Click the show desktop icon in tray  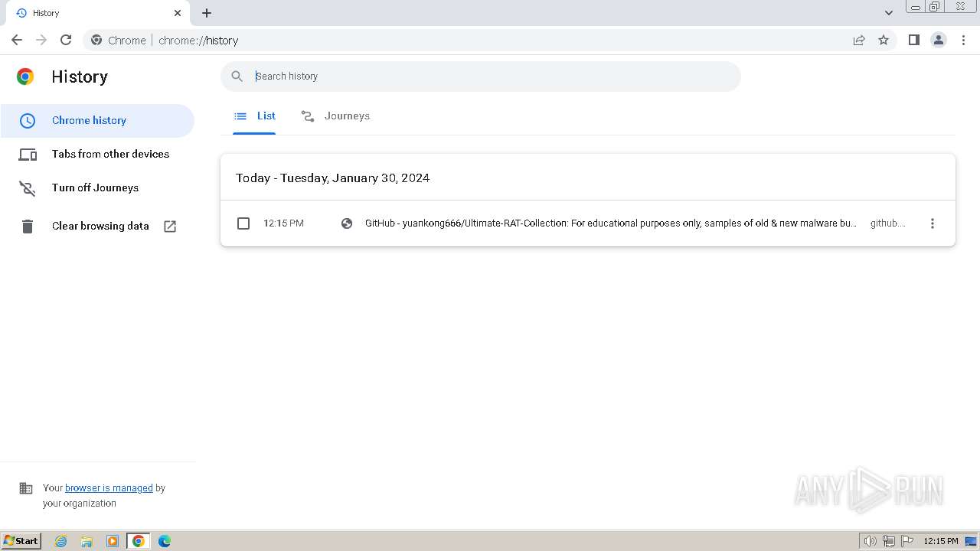[x=971, y=541]
